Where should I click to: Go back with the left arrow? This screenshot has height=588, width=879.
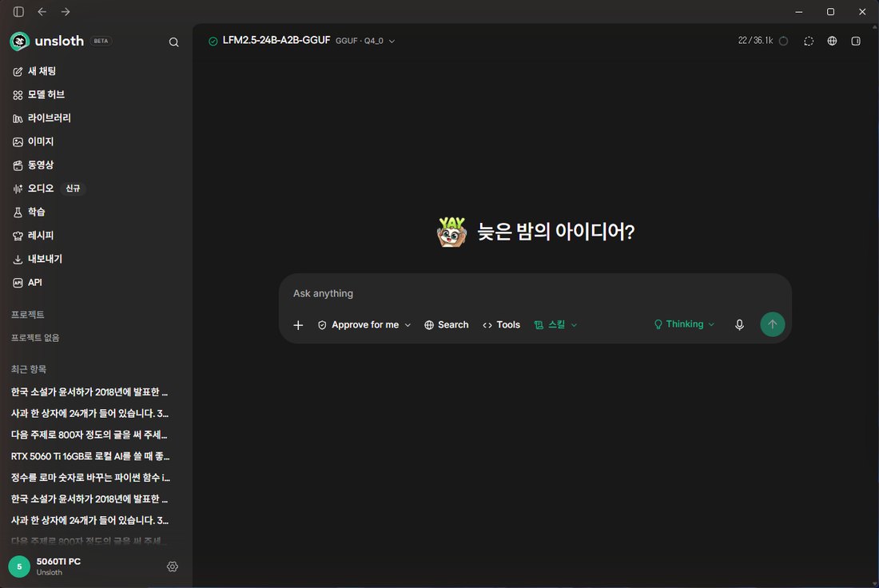tap(42, 12)
